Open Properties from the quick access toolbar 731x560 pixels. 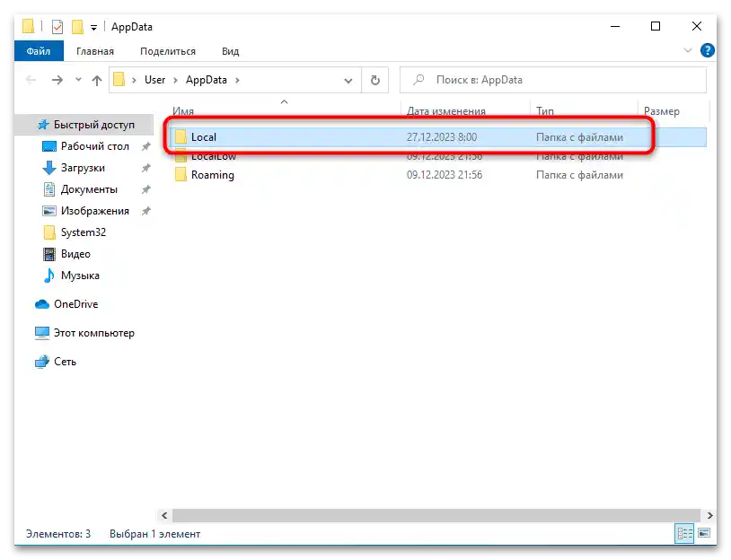click(x=57, y=27)
